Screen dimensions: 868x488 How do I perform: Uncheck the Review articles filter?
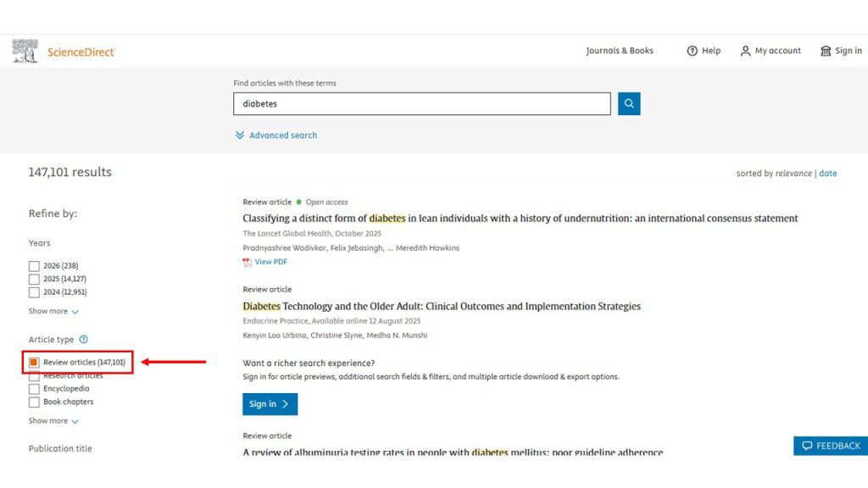[x=34, y=361]
